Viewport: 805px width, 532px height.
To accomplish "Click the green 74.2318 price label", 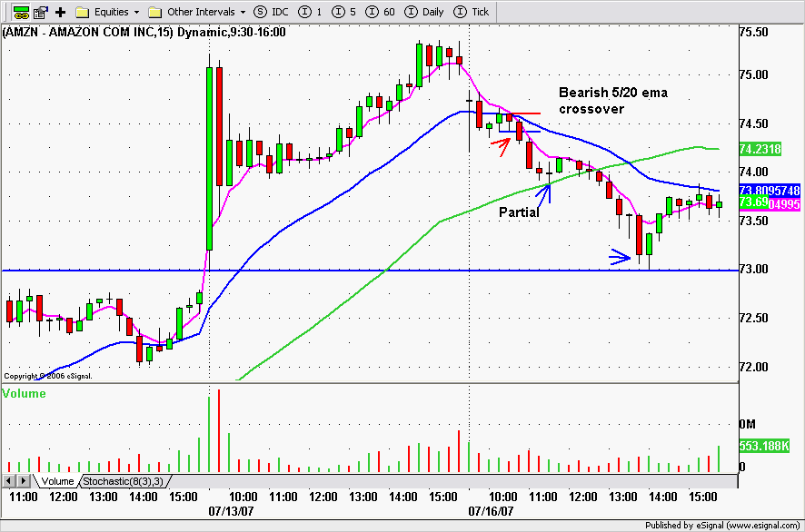I will click(760, 149).
